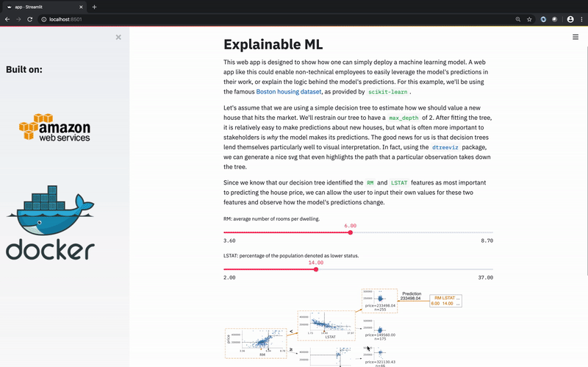Close the sidebar with the X icon

(x=118, y=37)
